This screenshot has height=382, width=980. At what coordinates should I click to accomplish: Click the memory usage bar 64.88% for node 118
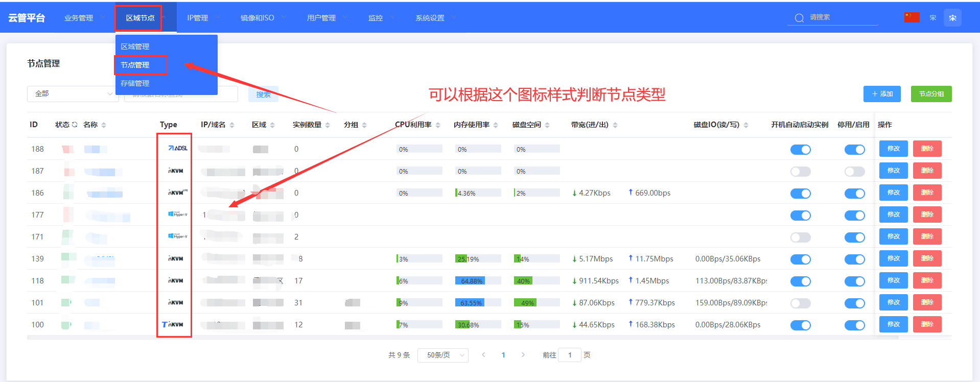[x=478, y=281]
